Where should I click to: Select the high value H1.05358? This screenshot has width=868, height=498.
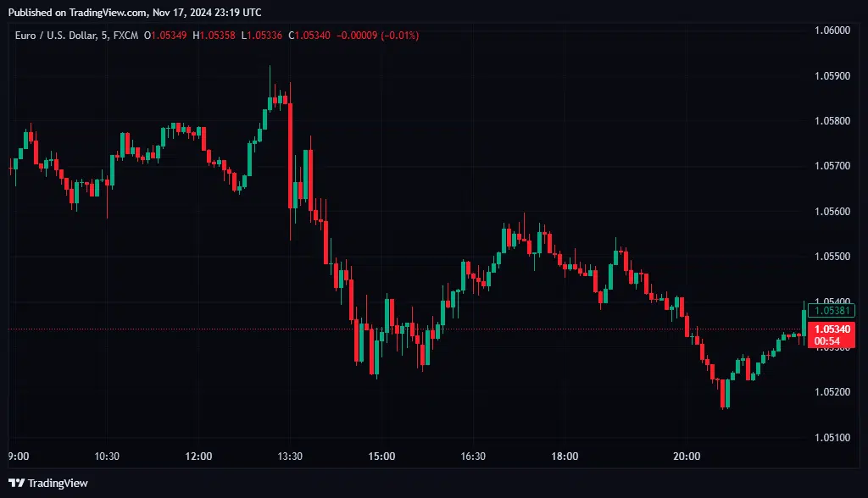coord(214,36)
